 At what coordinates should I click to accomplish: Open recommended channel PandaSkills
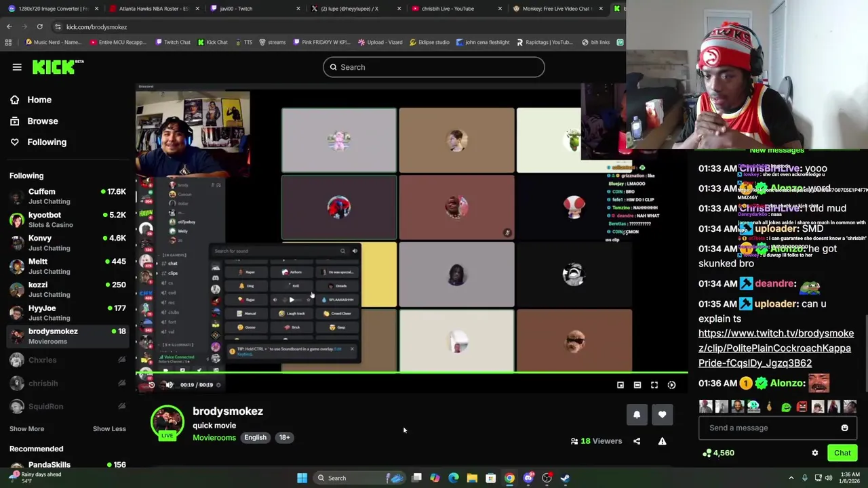point(68,465)
